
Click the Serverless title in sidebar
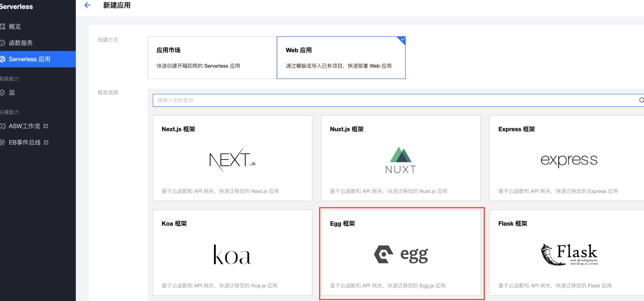(x=16, y=6)
